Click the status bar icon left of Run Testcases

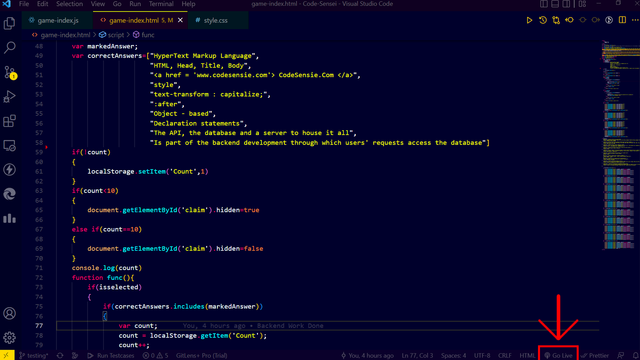[x=75, y=356]
